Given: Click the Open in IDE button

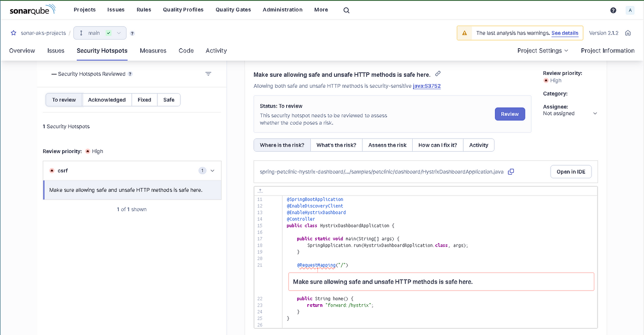Looking at the screenshot, I should [571, 171].
